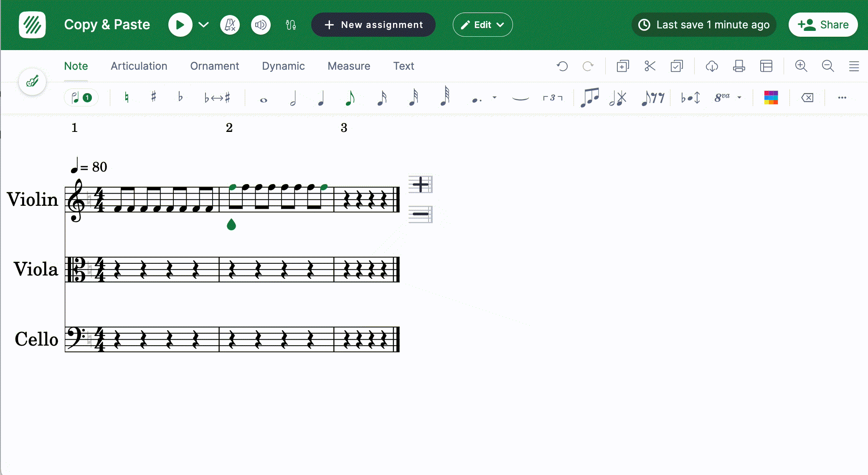The height and width of the screenshot is (475, 868).
Task: Click the instruments floating button
Action: [x=33, y=81]
